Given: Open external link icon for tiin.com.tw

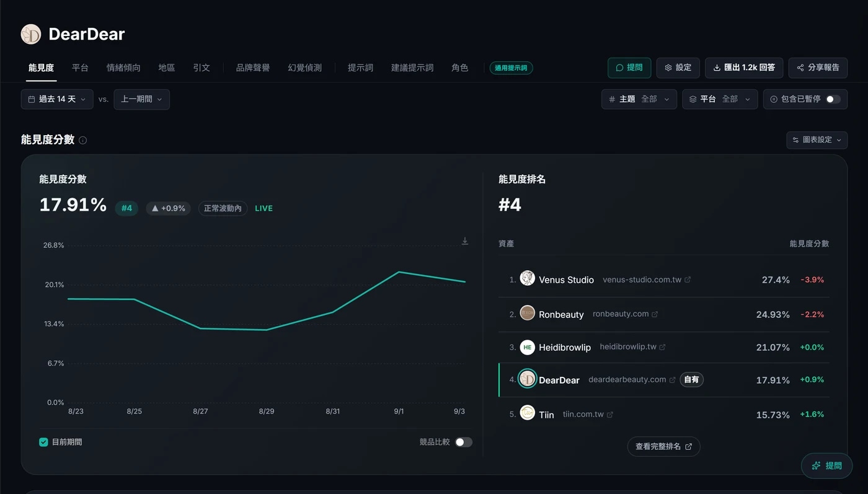Looking at the screenshot, I should tap(609, 414).
